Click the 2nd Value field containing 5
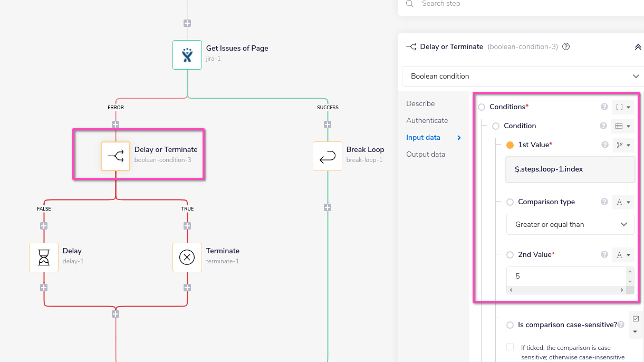Image resolution: width=644 pixels, height=362 pixels. point(566,277)
